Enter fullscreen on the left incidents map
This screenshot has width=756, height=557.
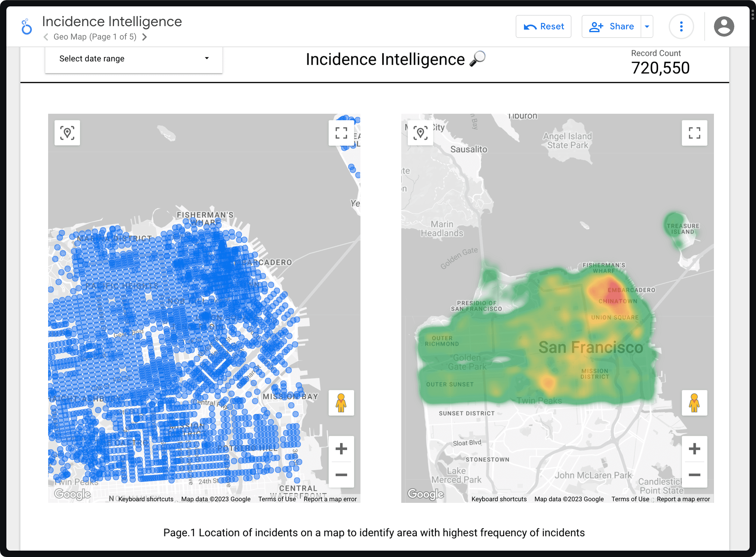341,133
